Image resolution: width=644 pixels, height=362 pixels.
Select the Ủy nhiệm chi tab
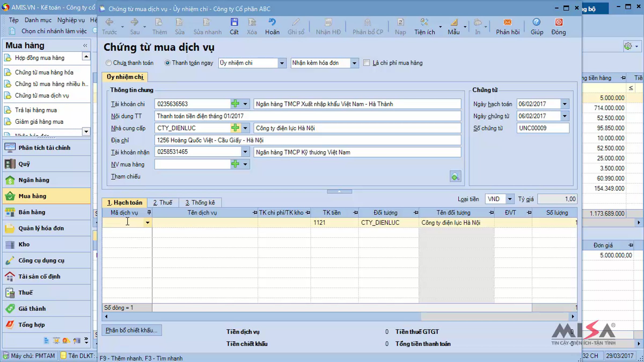coord(125,77)
